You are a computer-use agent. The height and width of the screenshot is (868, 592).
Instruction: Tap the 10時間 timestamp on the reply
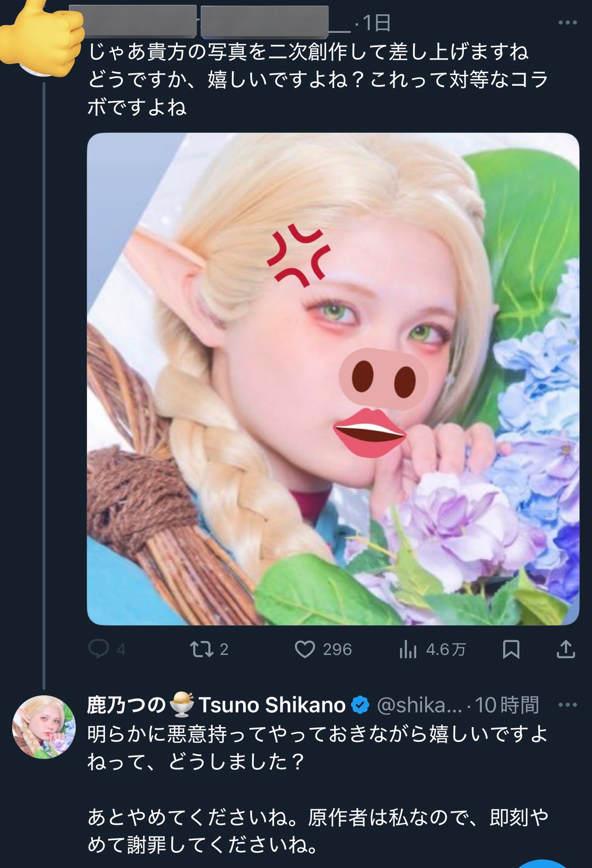[x=507, y=705]
